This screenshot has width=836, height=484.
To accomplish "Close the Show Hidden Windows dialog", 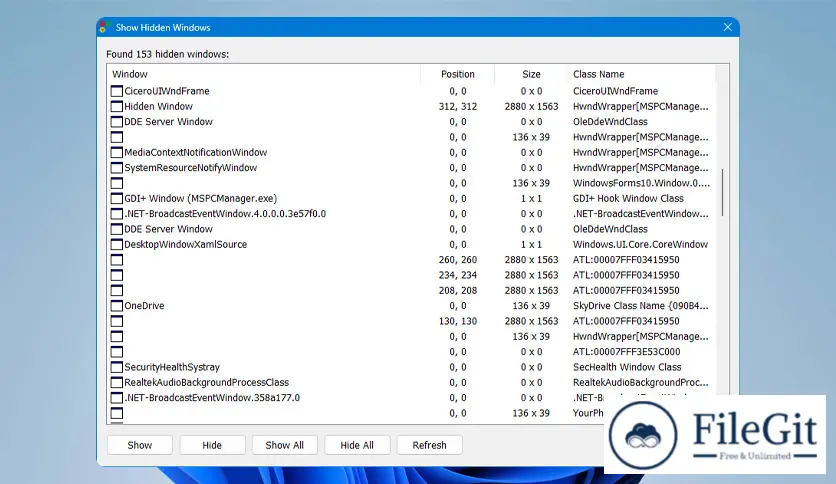I will 727,27.
